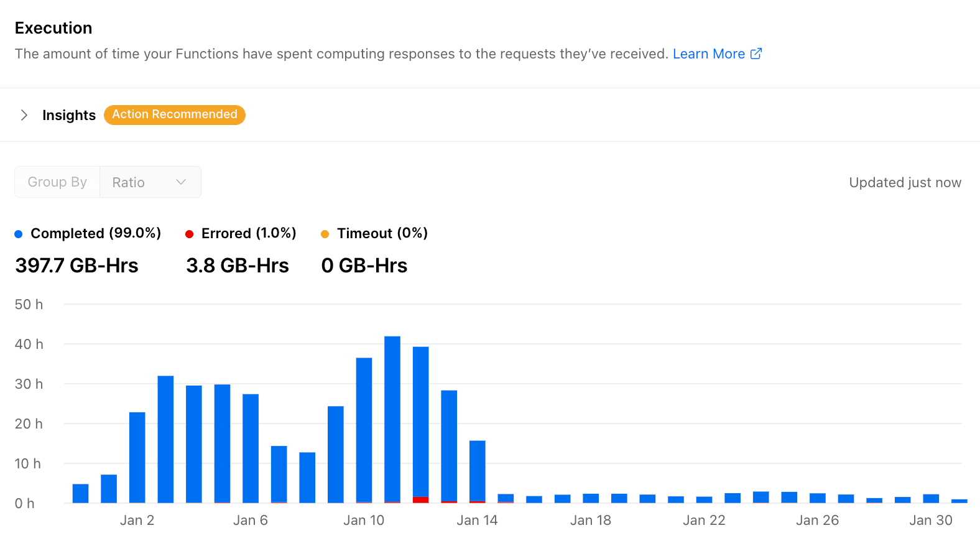Toggle visibility of Errored (1.0%) series

coord(248,233)
